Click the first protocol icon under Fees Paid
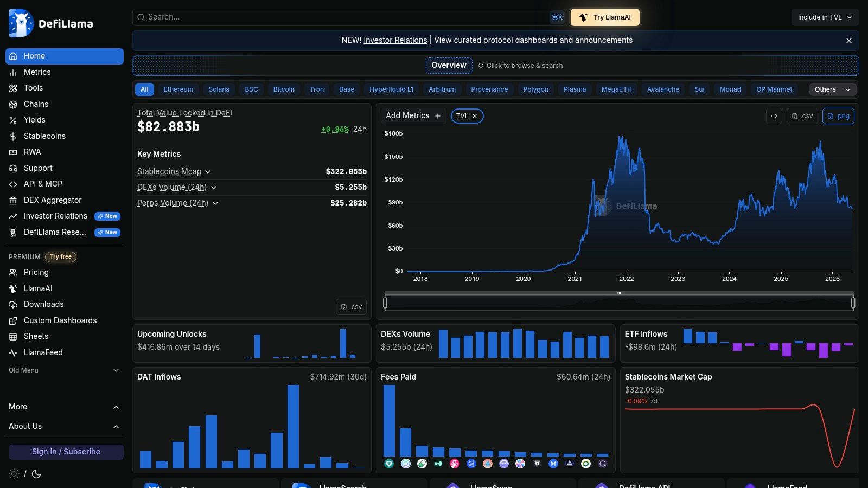The width and height of the screenshot is (868, 488). 389,464
